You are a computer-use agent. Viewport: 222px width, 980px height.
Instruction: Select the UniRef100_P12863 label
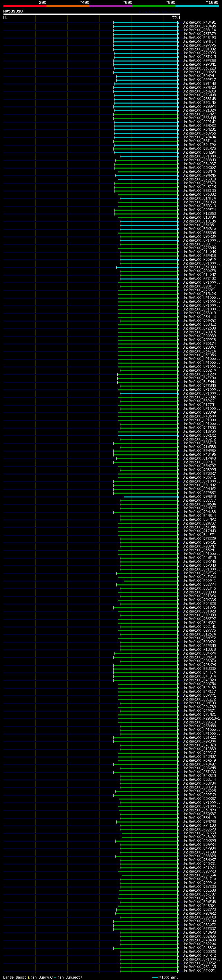click(x=199, y=214)
